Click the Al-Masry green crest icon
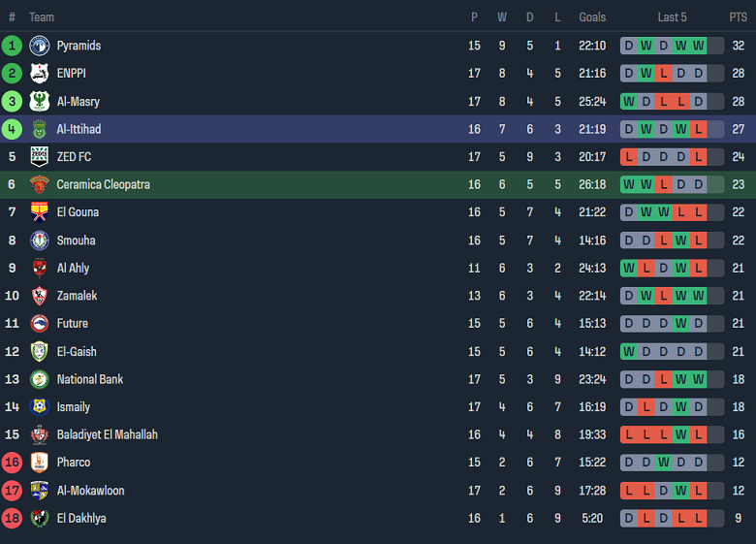 tap(39, 101)
